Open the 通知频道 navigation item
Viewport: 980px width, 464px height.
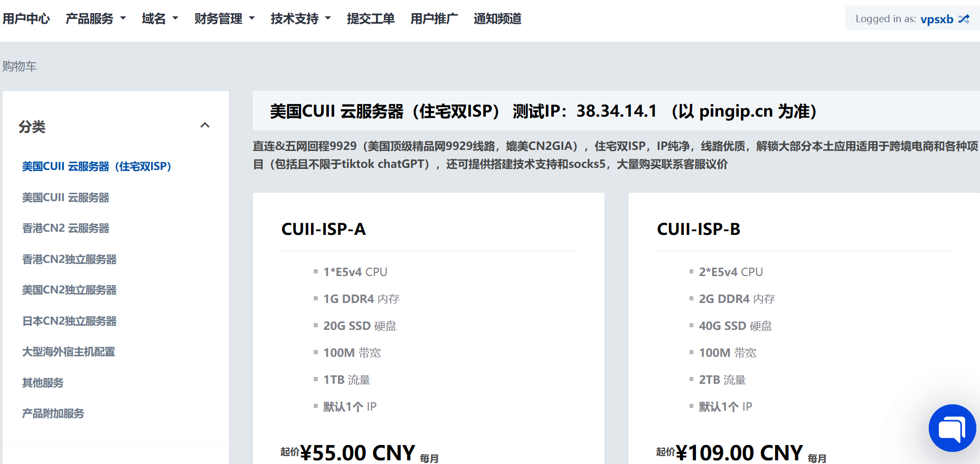497,19
